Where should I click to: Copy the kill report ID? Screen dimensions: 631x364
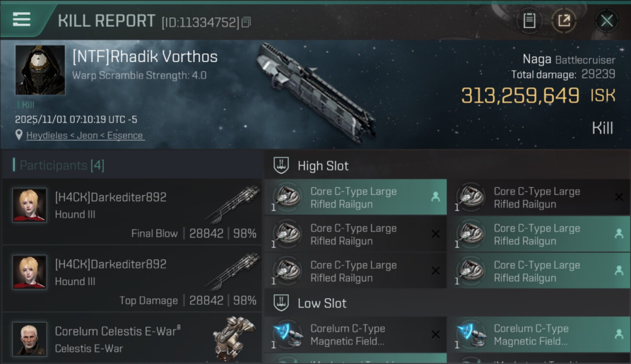point(246,22)
